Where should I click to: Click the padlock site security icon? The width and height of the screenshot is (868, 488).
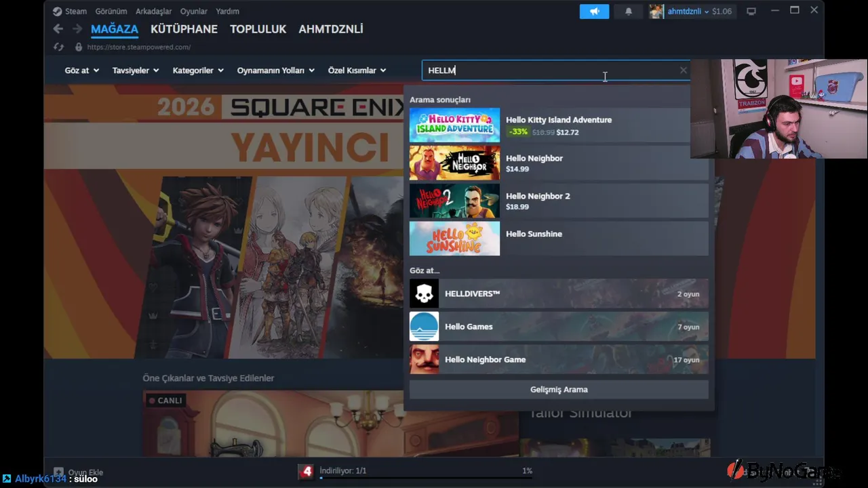pyautogui.click(x=79, y=47)
